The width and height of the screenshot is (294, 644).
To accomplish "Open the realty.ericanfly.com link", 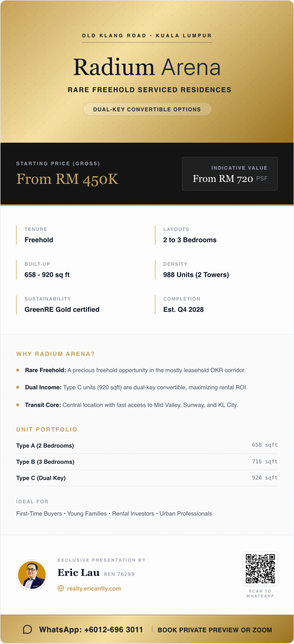I will (94, 588).
